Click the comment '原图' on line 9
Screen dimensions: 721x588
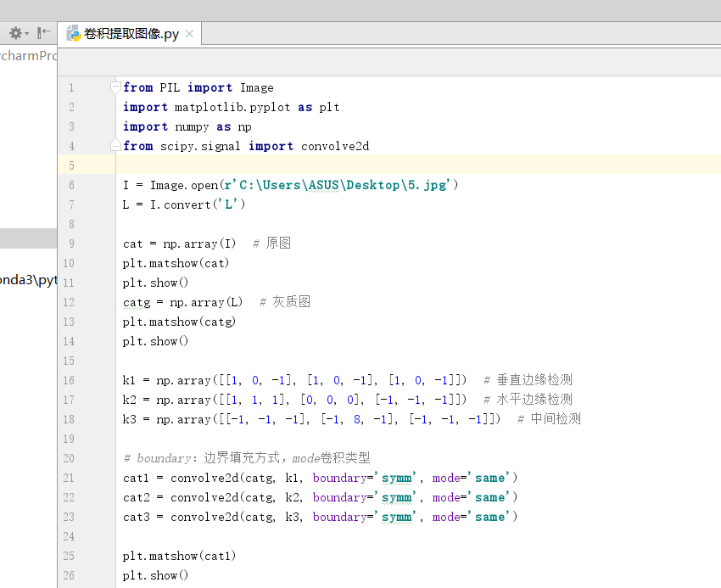[x=278, y=243]
